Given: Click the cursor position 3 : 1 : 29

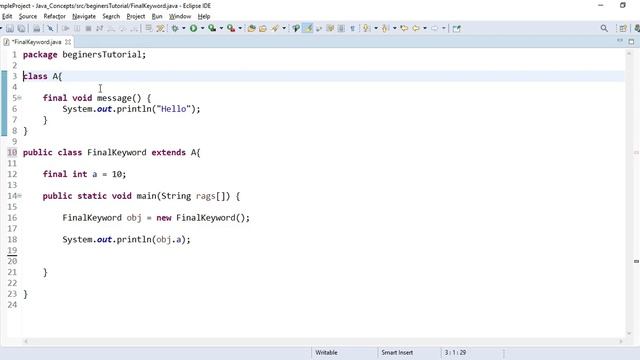Looking at the screenshot, I should tap(456, 352).
